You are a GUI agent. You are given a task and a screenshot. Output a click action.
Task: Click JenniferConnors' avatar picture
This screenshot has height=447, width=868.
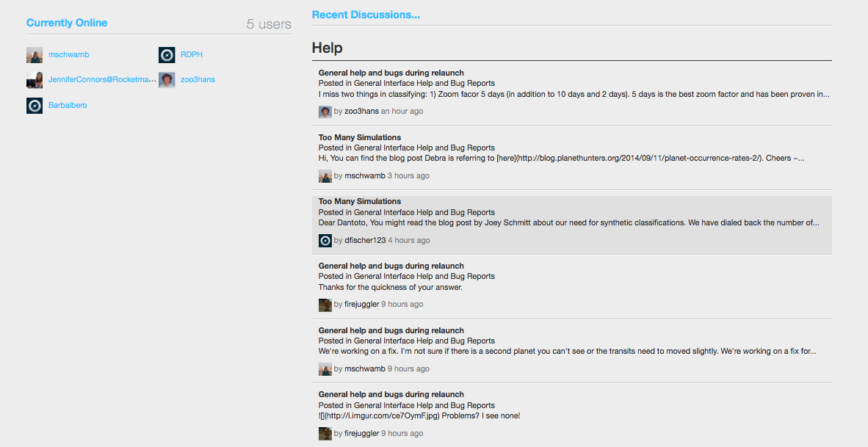click(34, 79)
